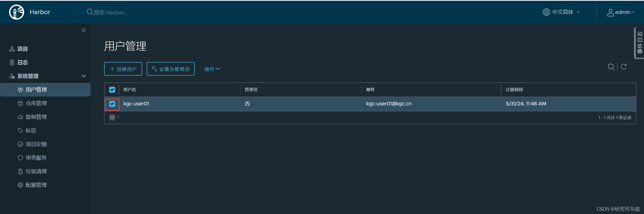Click the Harbor lighthouse logo
The width and height of the screenshot is (644, 214).
tap(17, 12)
